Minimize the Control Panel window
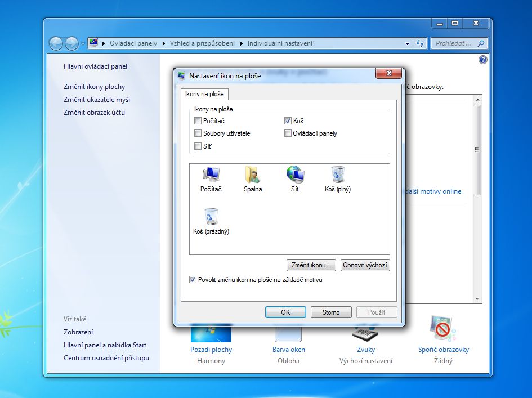Screen dimensions: 532x398 pyautogui.click(x=440, y=24)
